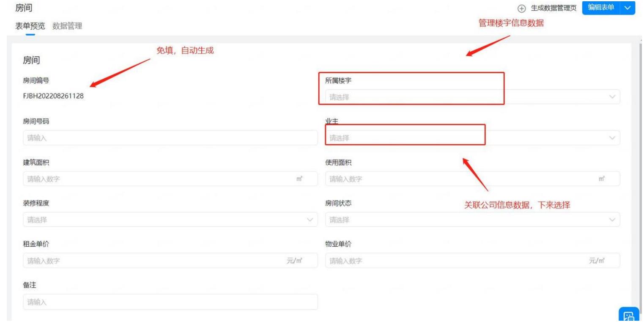Focus the 建筑面积 number field
Viewport: 644px width, 322px height.
(x=170, y=179)
